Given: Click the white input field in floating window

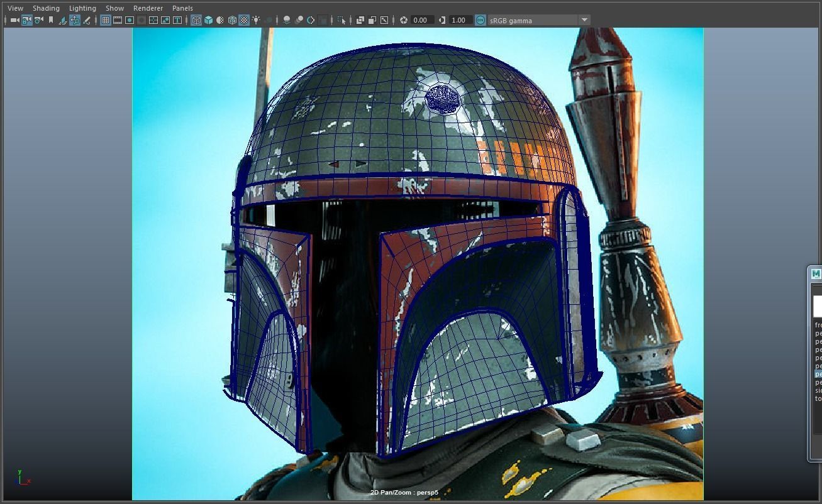Looking at the screenshot, I should pyautogui.click(x=817, y=307).
